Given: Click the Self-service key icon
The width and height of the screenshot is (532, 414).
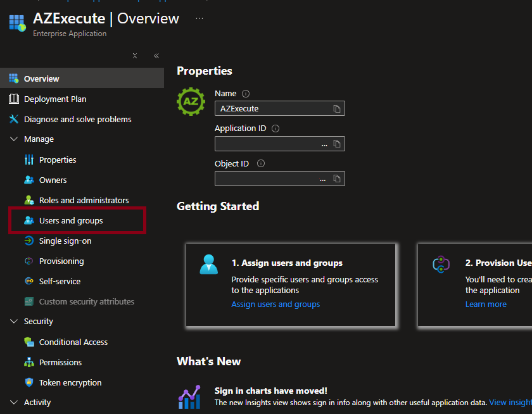Looking at the screenshot, I should click(x=29, y=281).
